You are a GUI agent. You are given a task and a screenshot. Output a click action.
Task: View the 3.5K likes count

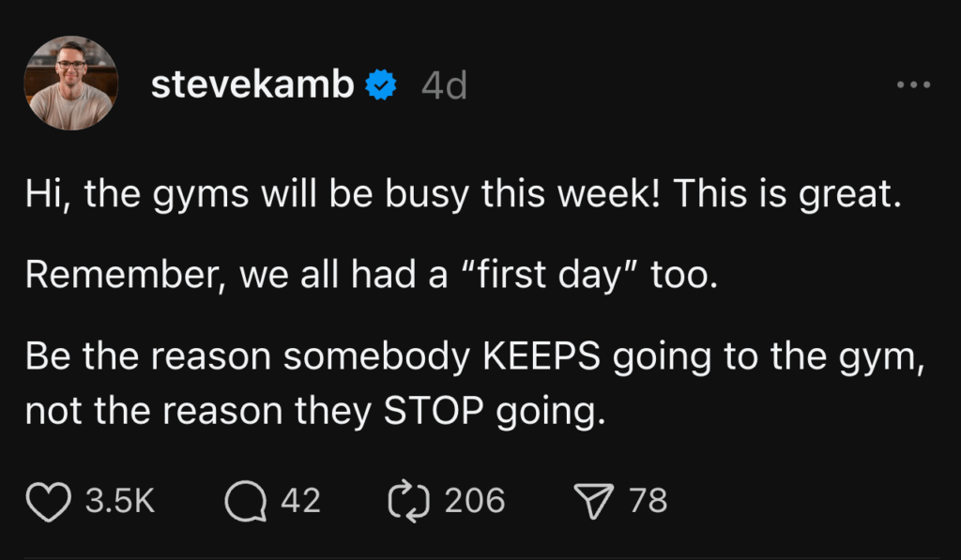[119, 500]
